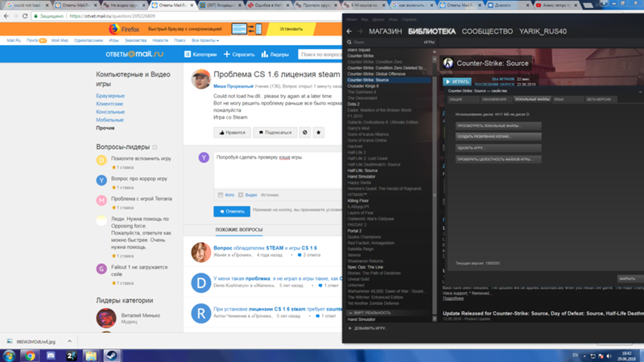Image resolution: width=644 pixels, height=362 pixels.
Task: Toggle the checkbox next to Вопросы-лидеры
Action: (155, 147)
